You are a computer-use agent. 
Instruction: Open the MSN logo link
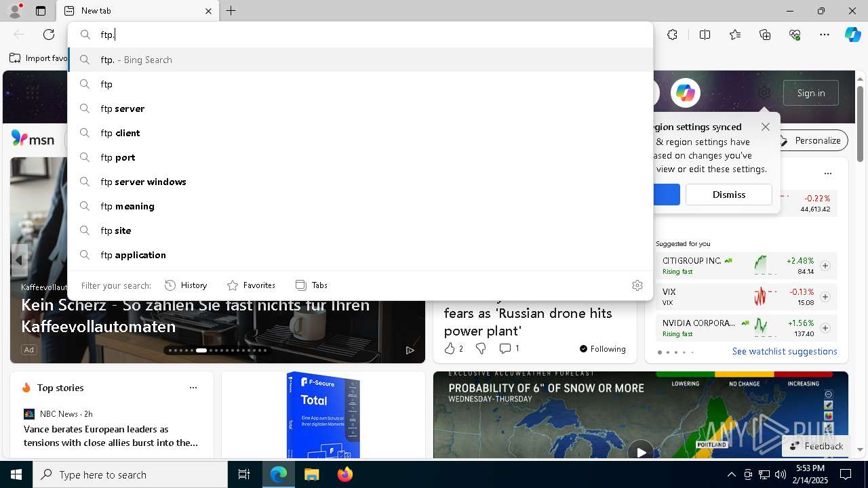33,139
